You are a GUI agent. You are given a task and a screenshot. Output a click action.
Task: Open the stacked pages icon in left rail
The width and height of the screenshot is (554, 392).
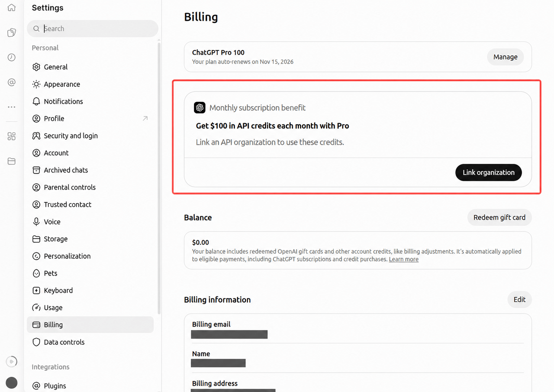[x=12, y=32]
